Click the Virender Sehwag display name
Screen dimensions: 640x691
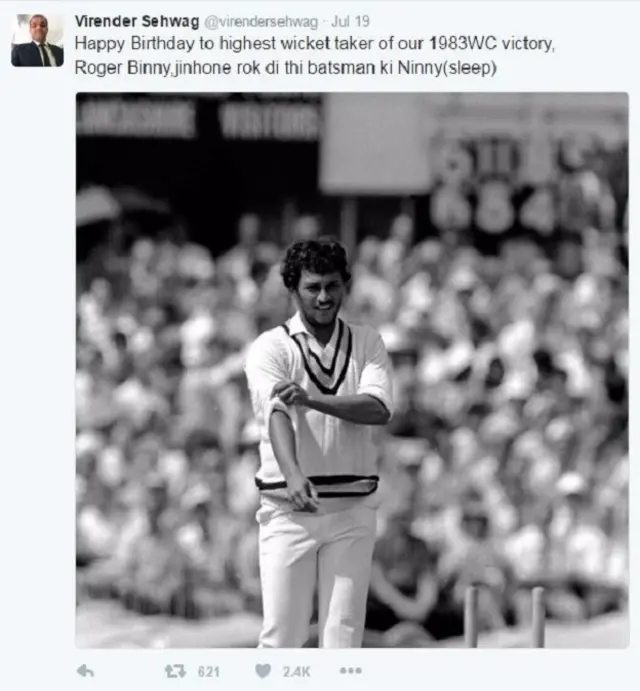click(137, 21)
